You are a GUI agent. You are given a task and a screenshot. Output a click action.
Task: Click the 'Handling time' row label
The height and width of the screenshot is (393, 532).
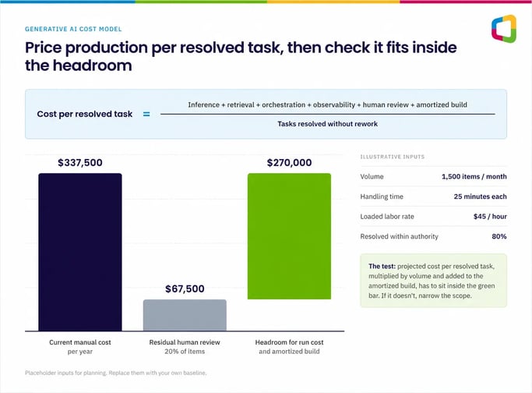(382, 196)
